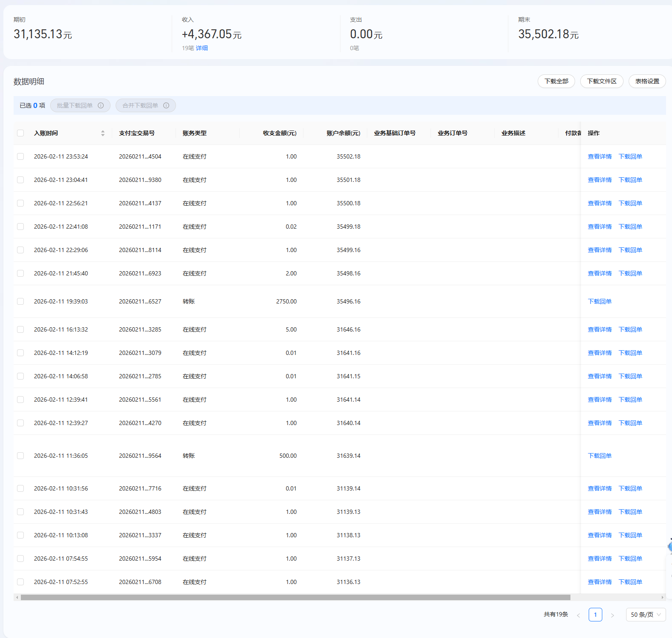Click the right arrow of horizontal scrollbar
The width and height of the screenshot is (672, 638).
coord(662,597)
